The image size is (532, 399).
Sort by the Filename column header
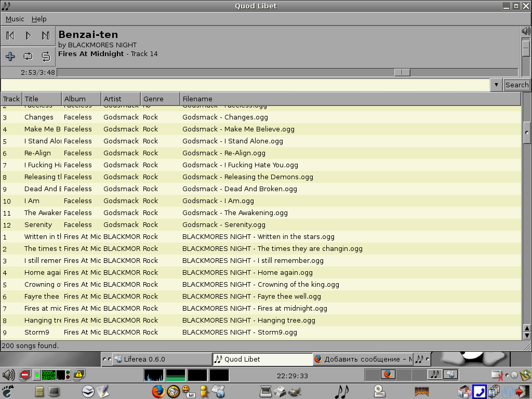tap(351, 99)
